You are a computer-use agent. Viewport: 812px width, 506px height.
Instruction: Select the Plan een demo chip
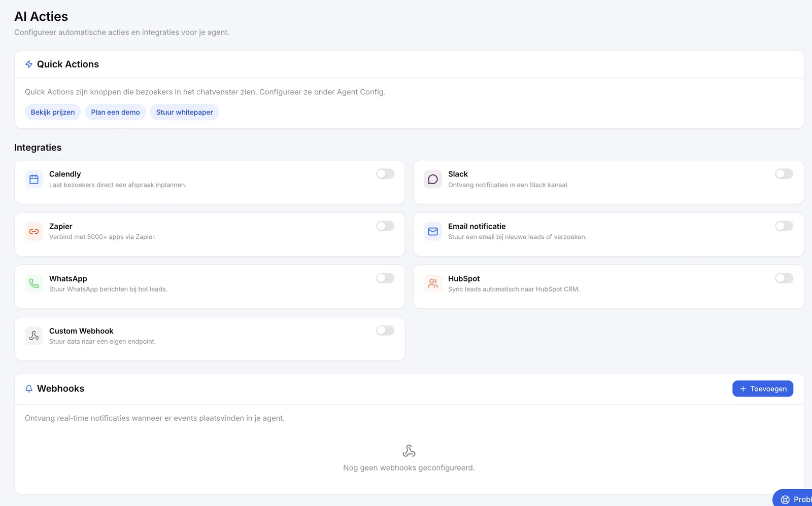click(115, 112)
